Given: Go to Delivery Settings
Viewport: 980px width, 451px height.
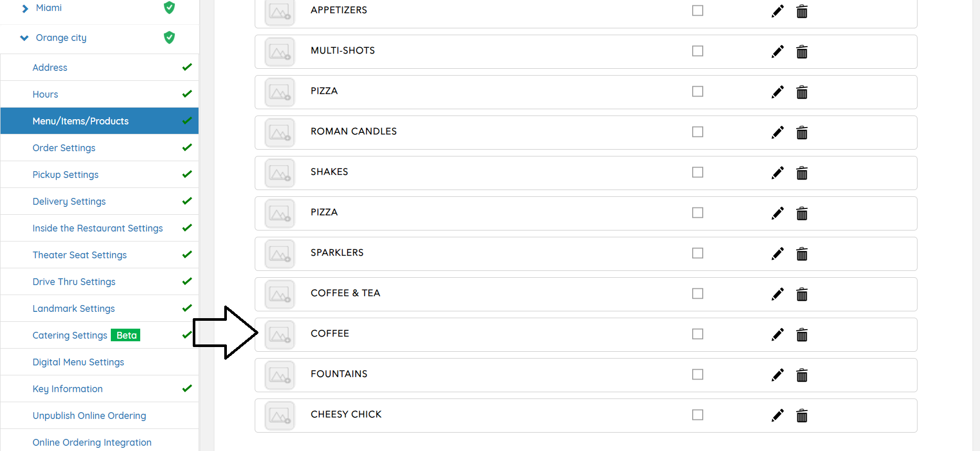Looking at the screenshot, I should [69, 202].
